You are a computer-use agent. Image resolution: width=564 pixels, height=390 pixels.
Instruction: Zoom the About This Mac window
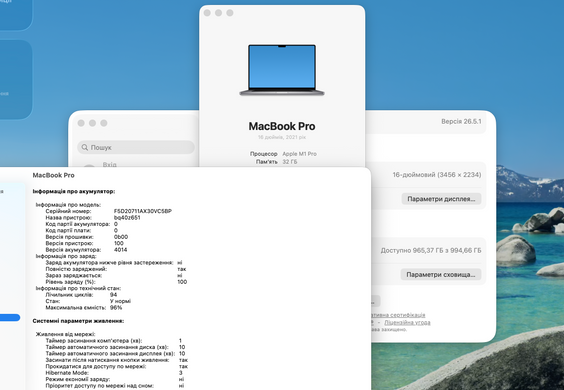click(230, 13)
